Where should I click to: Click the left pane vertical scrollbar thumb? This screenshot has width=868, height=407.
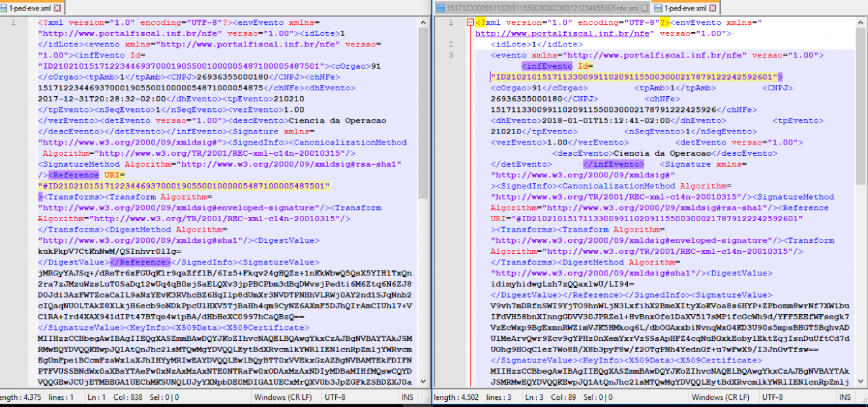(x=423, y=114)
